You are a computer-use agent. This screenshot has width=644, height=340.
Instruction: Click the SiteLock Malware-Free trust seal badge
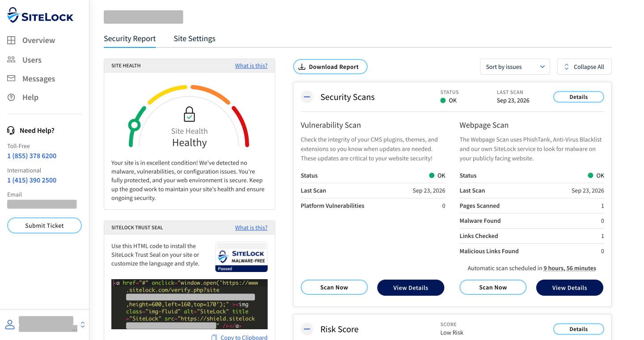(x=241, y=257)
